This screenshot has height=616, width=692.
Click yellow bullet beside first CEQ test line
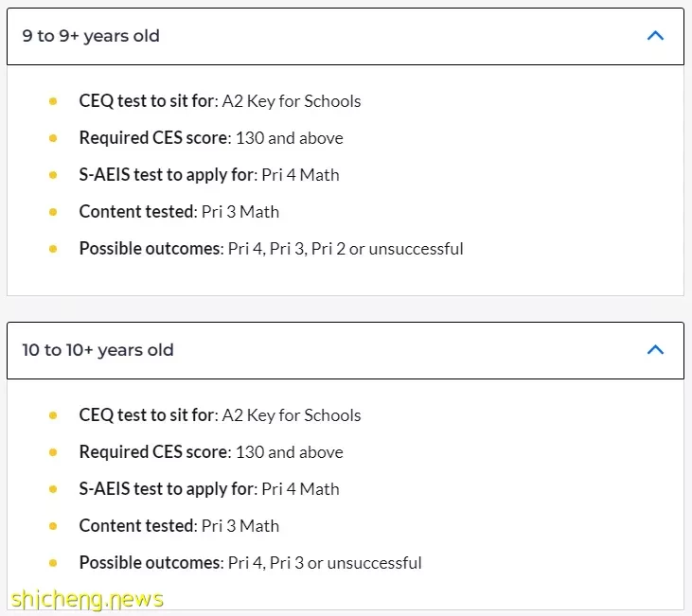[53, 101]
